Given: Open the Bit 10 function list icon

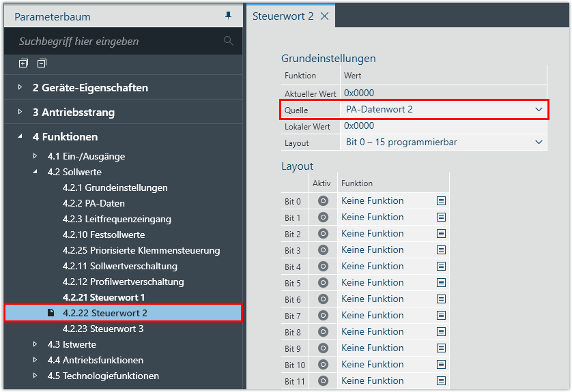Looking at the screenshot, I should pyautogui.click(x=441, y=365).
